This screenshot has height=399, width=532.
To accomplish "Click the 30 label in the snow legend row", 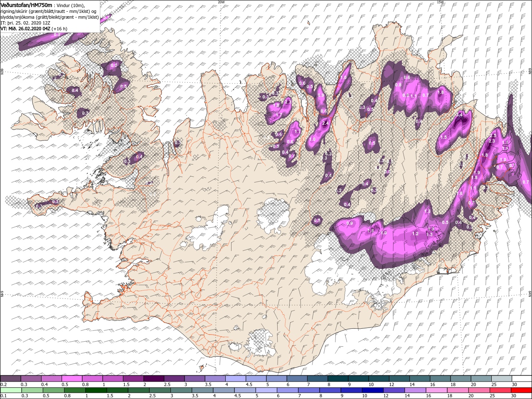I will pos(515,384).
